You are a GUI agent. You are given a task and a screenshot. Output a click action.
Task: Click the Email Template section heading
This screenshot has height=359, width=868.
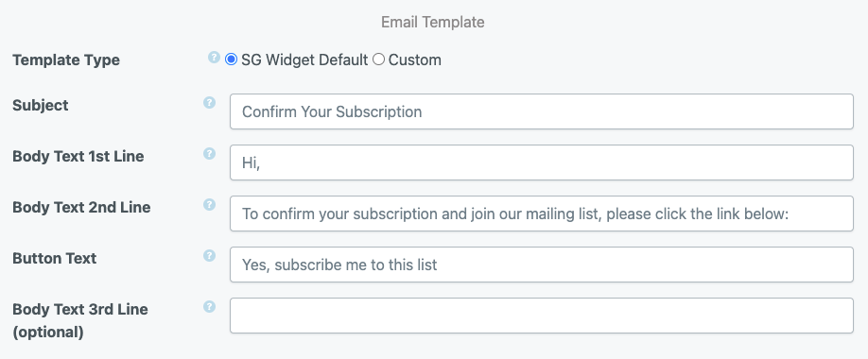[433, 22]
